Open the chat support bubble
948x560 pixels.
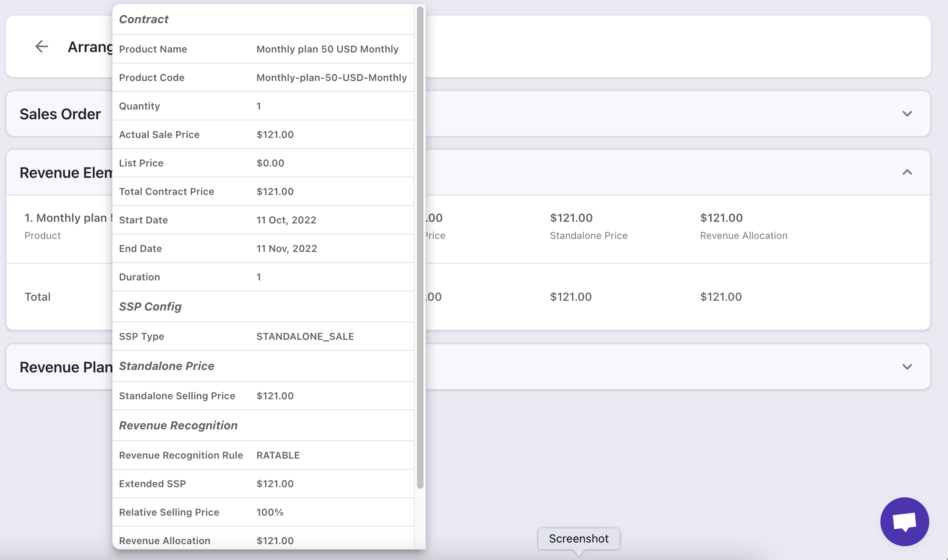pyautogui.click(x=904, y=521)
